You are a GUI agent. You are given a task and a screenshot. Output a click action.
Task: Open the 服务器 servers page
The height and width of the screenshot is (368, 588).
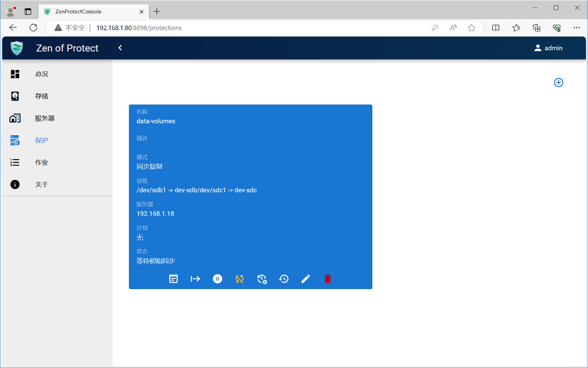pos(45,118)
